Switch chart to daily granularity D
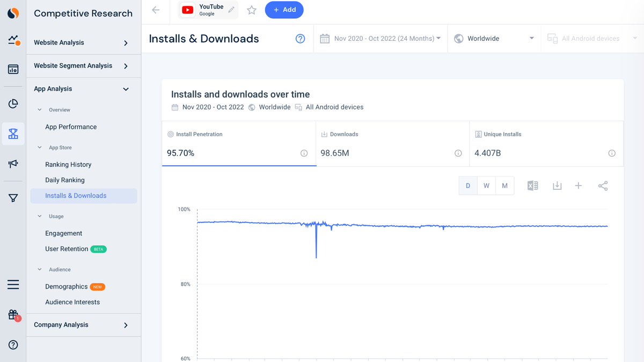The image size is (644, 362). pyautogui.click(x=468, y=186)
